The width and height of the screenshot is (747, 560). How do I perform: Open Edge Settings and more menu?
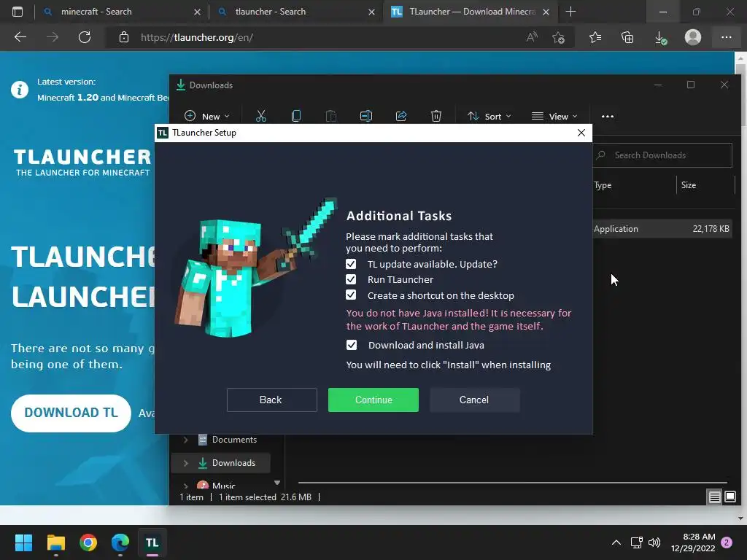click(x=726, y=37)
